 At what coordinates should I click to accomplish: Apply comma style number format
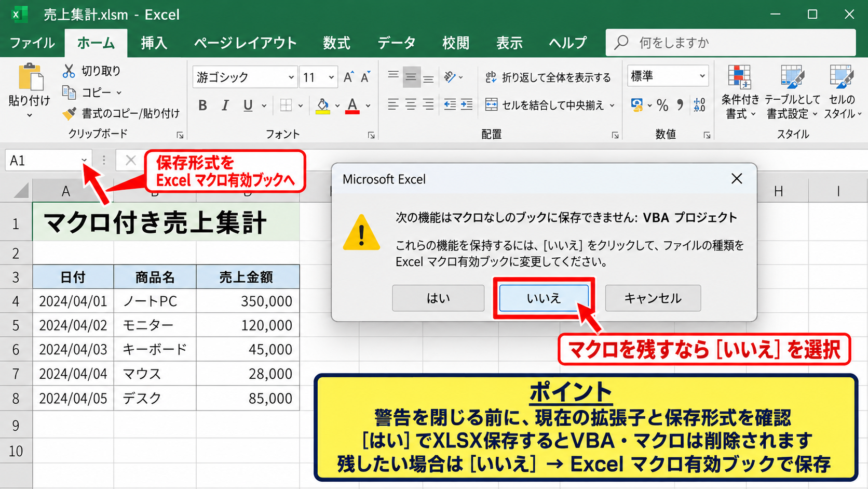pos(680,105)
